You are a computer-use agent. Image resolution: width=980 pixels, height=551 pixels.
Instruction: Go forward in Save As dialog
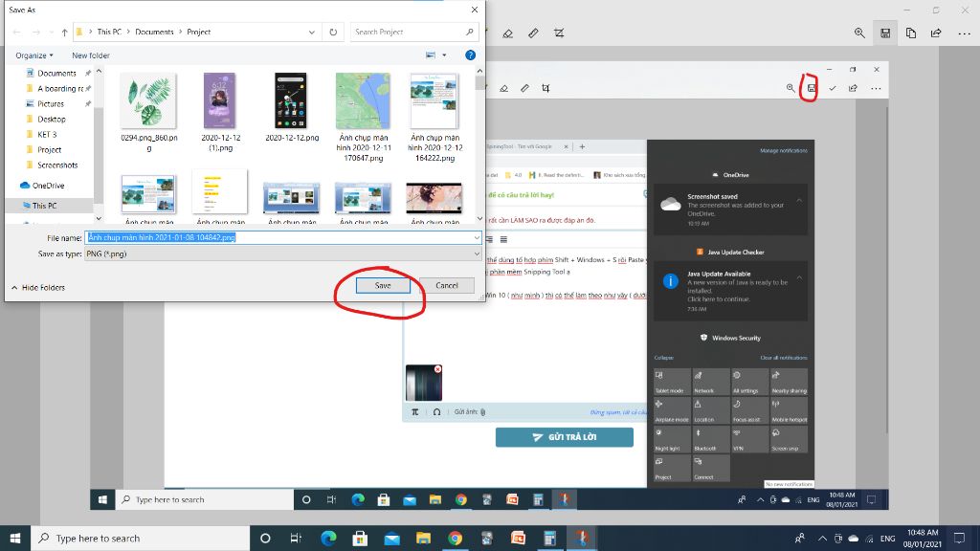pyautogui.click(x=35, y=32)
